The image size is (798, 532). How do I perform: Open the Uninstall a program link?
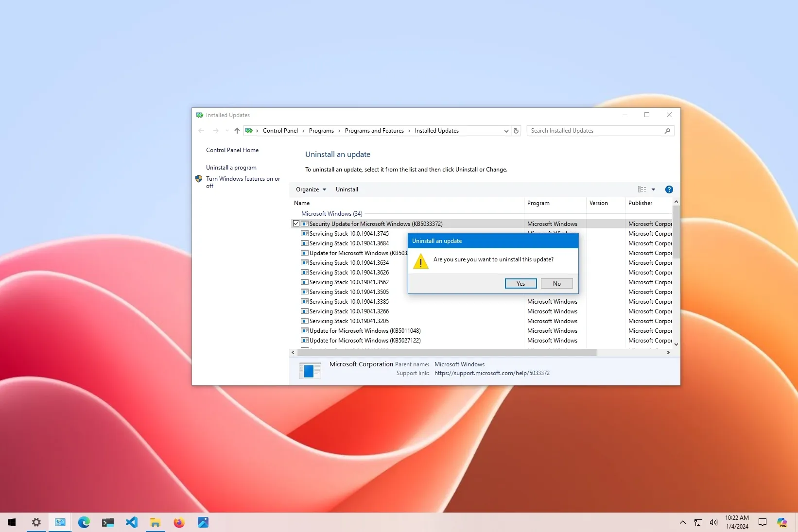pos(231,168)
